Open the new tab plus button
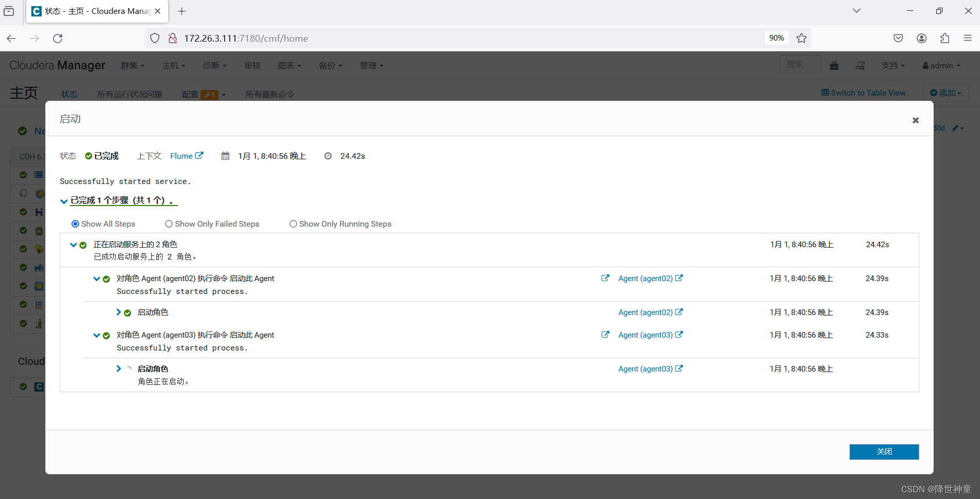This screenshot has width=980, height=499. (182, 11)
